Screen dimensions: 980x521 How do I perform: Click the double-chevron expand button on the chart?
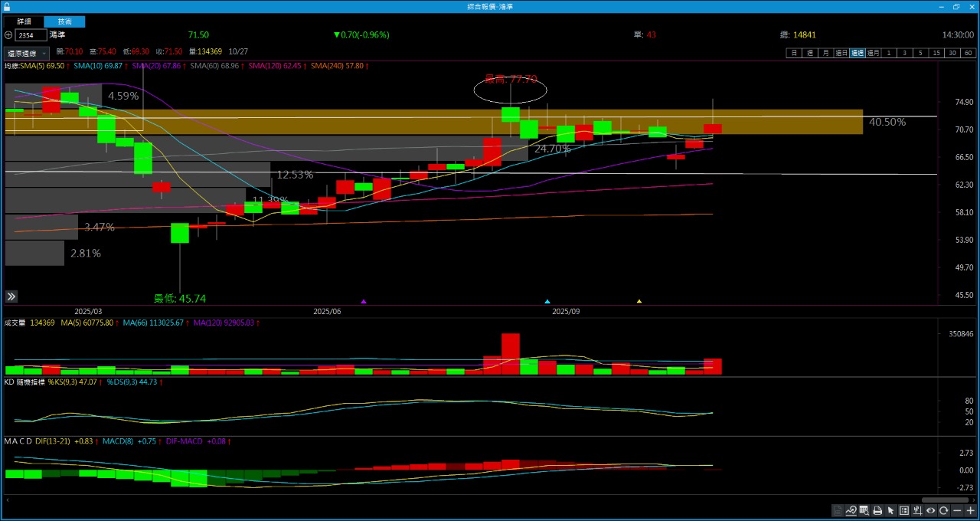[x=11, y=297]
